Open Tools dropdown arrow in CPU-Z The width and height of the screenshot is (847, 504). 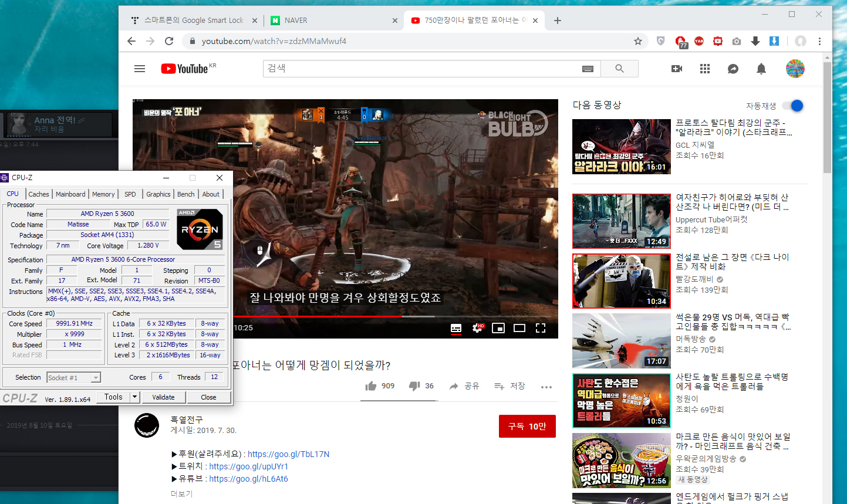[x=134, y=397]
